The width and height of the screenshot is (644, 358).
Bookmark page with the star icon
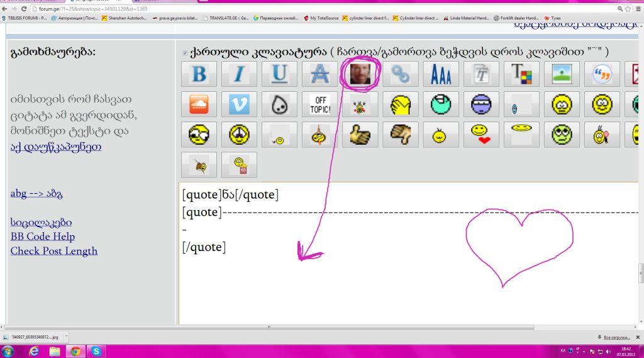628,9
